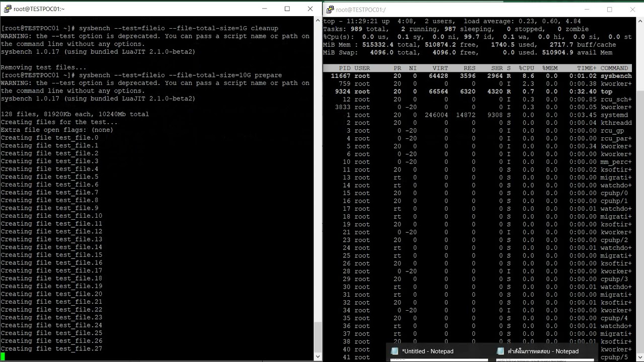Click the right terminal vertical scrollbar

[639, 189]
